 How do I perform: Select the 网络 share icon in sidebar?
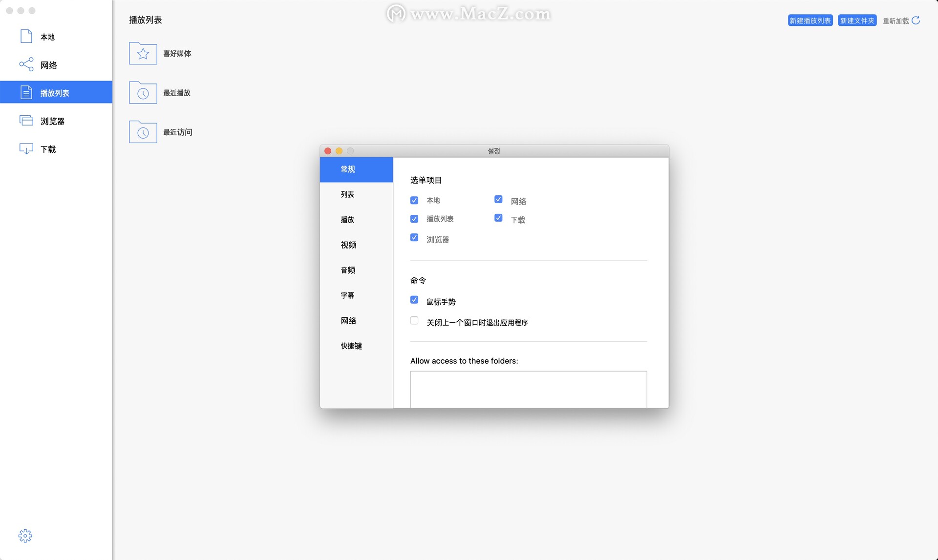coord(26,64)
